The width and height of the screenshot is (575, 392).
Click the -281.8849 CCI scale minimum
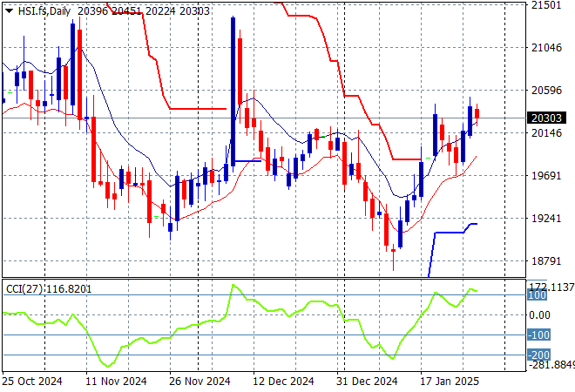(551, 365)
